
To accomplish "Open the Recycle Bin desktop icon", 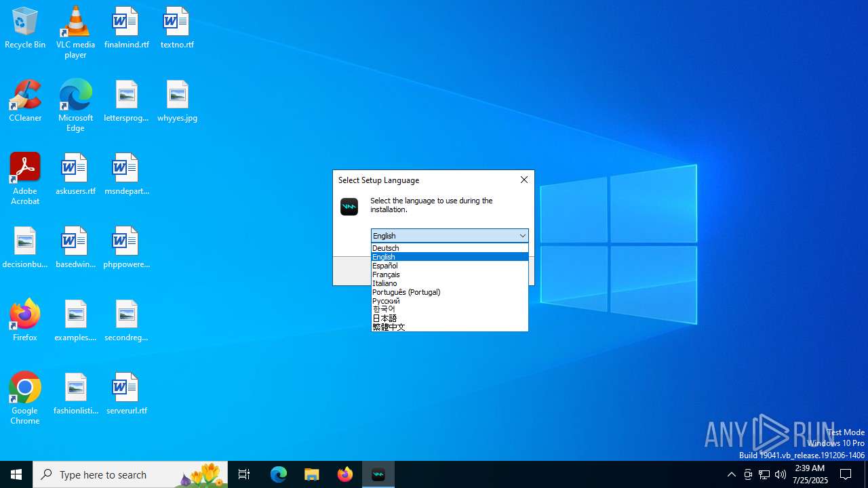I will click(x=25, y=28).
